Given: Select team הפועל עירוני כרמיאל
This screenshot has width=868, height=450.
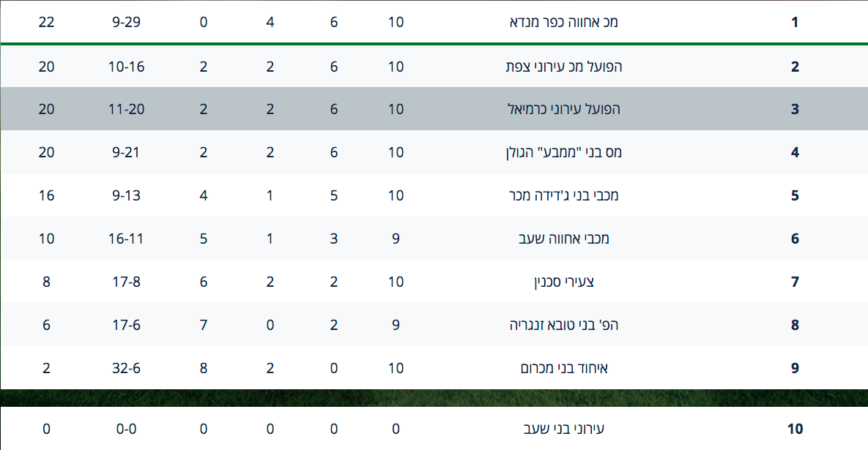Looking at the screenshot, I should coord(563,109).
